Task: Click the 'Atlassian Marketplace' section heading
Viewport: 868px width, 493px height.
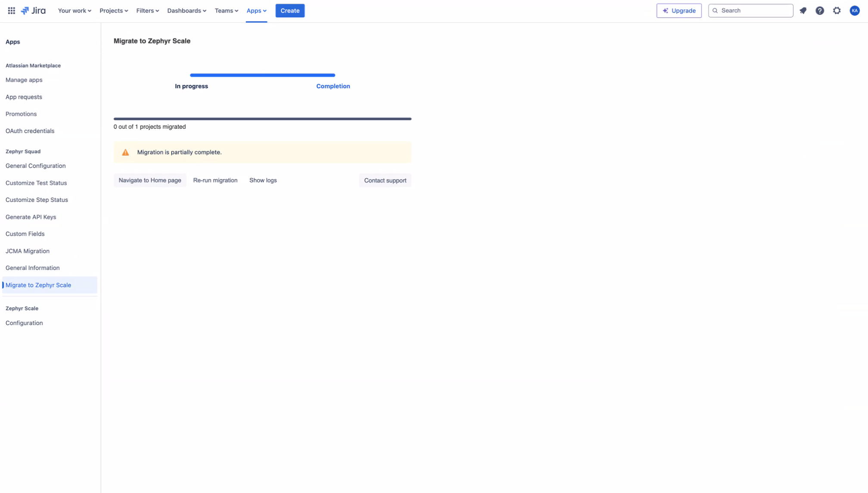Action: coord(33,66)
